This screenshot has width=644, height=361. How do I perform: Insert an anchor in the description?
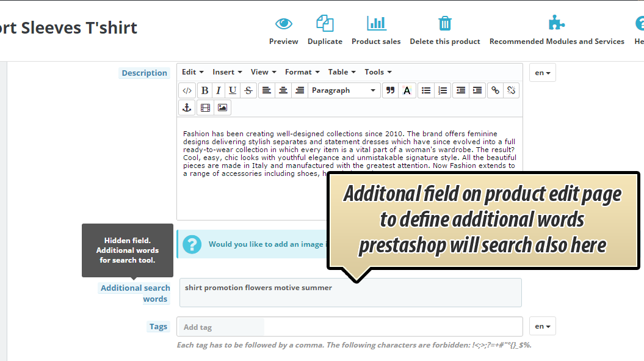pyautogui.click(x=187, y=108)
